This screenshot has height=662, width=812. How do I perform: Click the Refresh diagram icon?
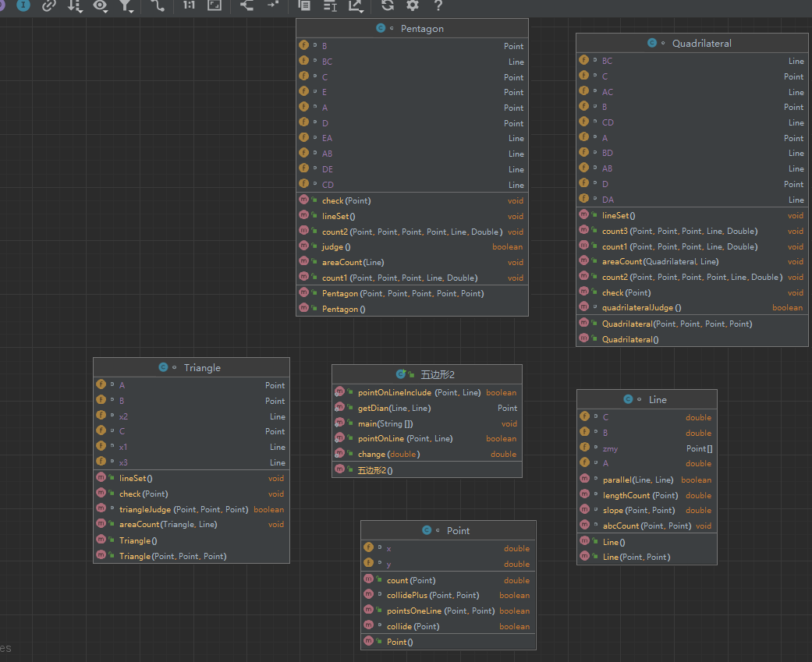tap(388, 5)
